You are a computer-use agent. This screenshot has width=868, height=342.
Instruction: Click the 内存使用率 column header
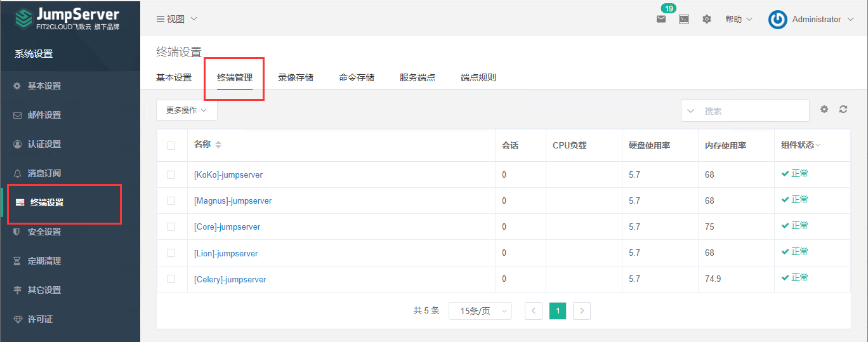[x=725, y=145]
